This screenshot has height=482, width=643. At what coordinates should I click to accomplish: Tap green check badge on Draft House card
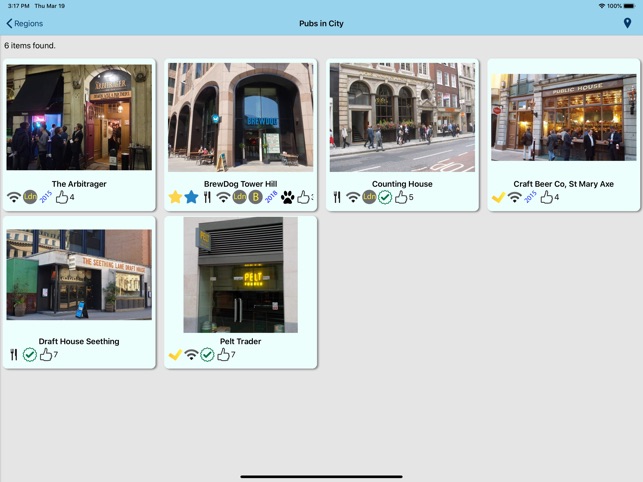(30, 355)
